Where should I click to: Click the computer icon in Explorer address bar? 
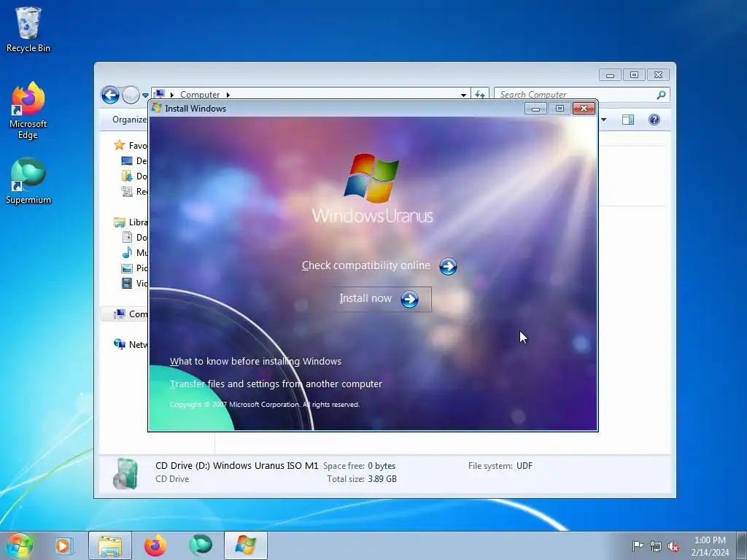point(160,94)
